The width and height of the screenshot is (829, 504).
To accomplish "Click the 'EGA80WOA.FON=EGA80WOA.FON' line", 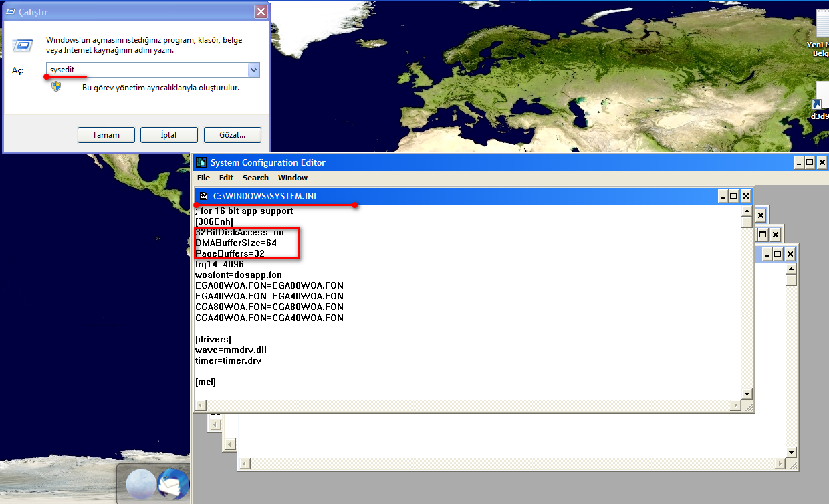I will [269, 285].
